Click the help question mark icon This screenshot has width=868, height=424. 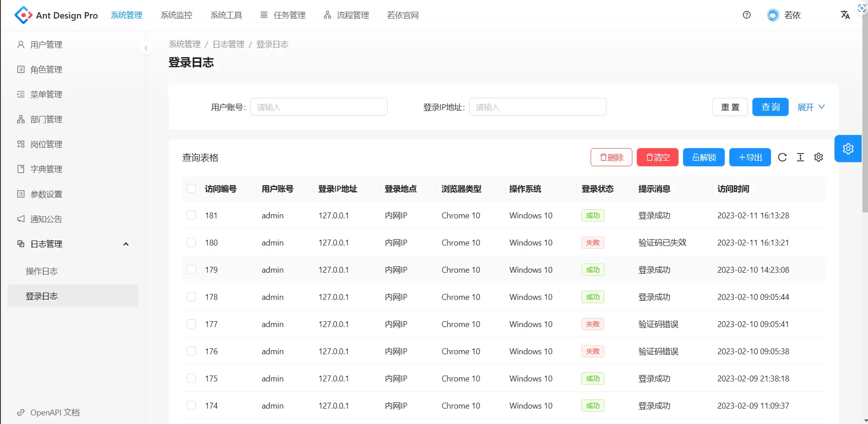(x=747, y=15)
